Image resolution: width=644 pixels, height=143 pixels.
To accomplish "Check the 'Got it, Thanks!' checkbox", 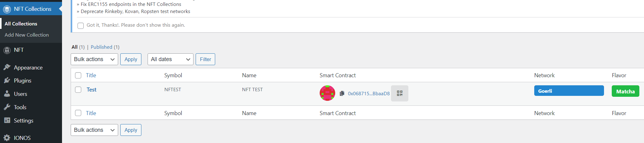I will tap(81, 25).
